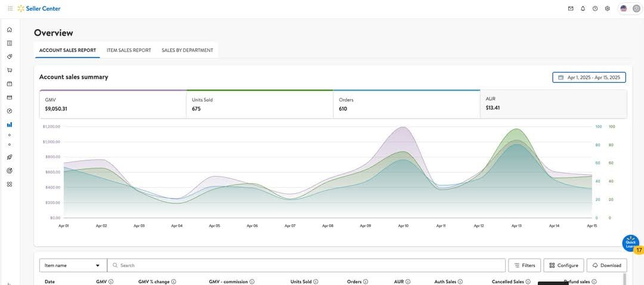Screen dimensions: 644x285
Task: Open the growth rocket icon in the sidebar
Action: point(10,157)
